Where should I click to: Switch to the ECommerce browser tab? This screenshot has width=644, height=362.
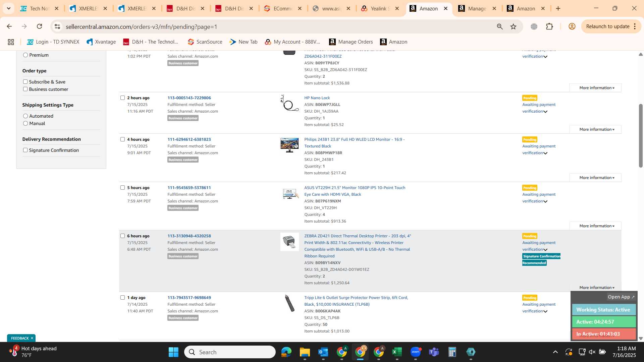pos(282,8)
